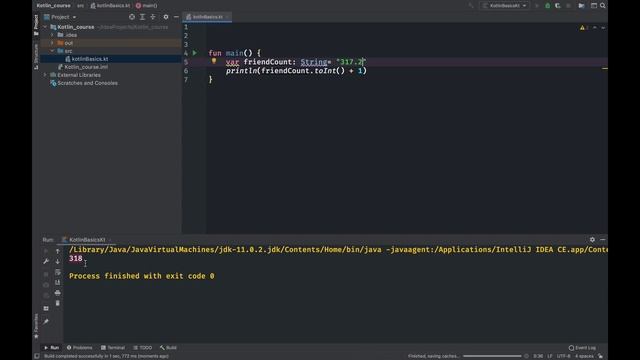This screenshot has width=640, height=360.
Task: Click Expand All icon in Project panel
Action: [x=142, y=17]
